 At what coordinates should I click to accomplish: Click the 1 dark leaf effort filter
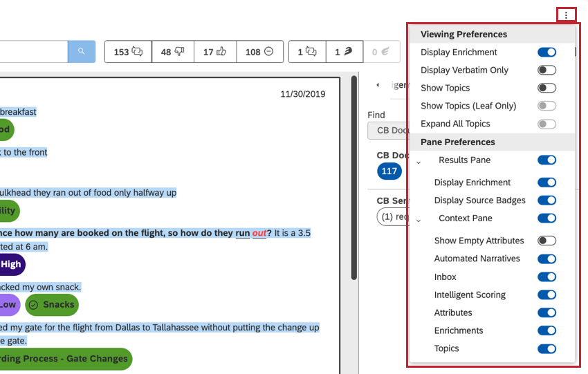click(344, 52)
